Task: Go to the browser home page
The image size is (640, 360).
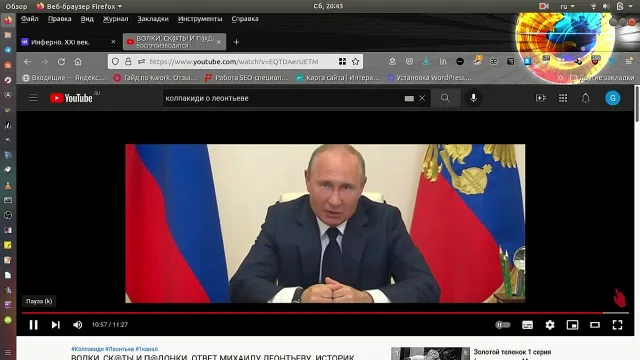Action: (x=78, y=62)
